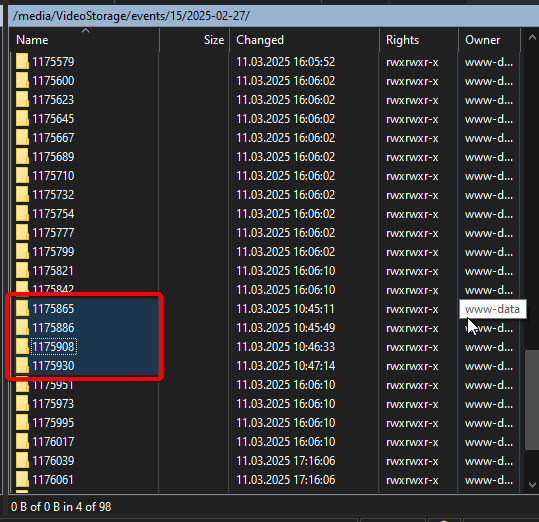The image size is (539, 522).
Task: Click the remote path bar /media/VideoStorage/events/15/2025-02-27/
Action: pos(273,16)
